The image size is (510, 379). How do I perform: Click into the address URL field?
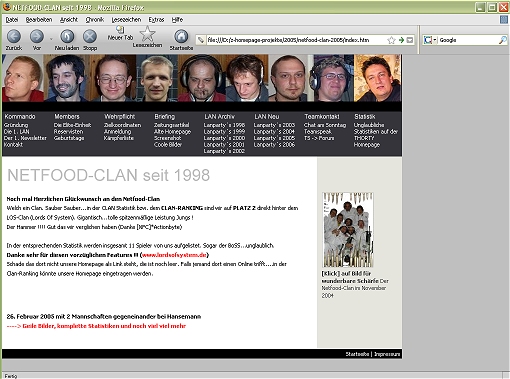[x=296, y=40]
